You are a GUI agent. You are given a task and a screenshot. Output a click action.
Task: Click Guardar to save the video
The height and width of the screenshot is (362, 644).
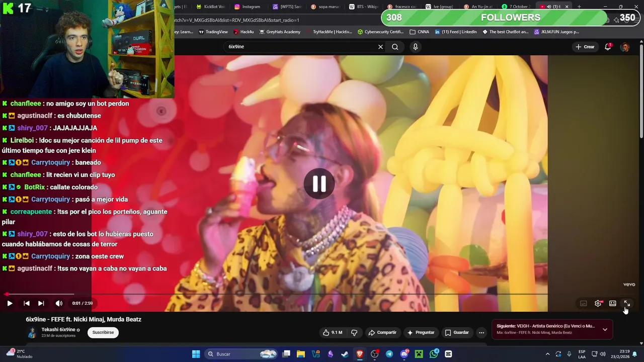[457, 332]
